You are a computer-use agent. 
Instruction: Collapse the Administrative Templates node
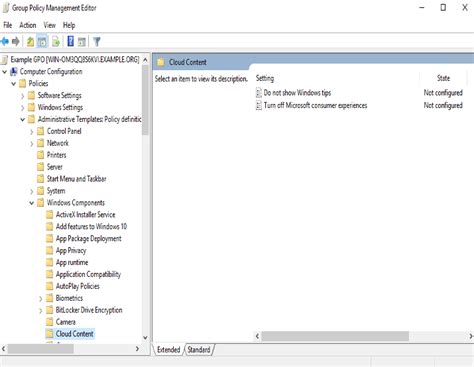coord(23,119)
